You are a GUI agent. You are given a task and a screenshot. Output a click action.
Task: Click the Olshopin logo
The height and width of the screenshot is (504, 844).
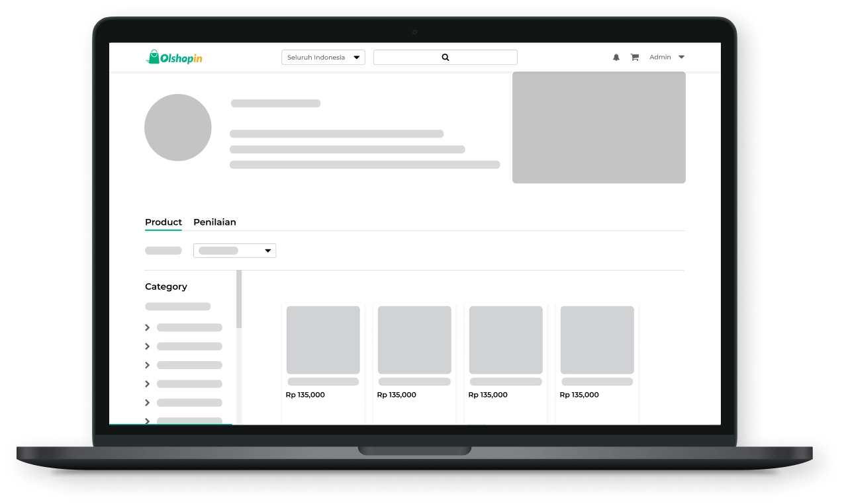[174, 58]
